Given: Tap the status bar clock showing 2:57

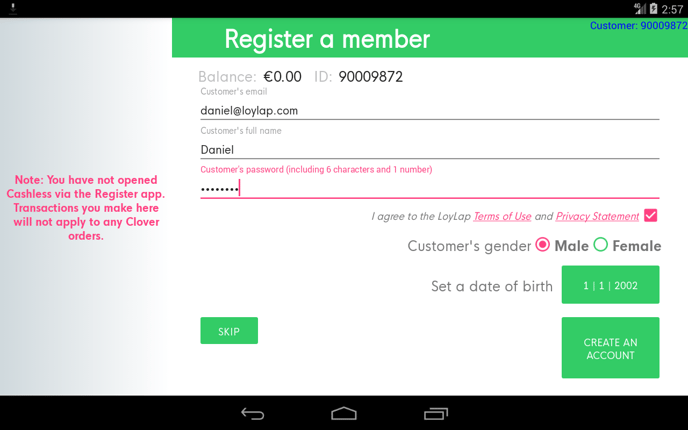Looking at the screenshot, I should (x=672, y=9).
